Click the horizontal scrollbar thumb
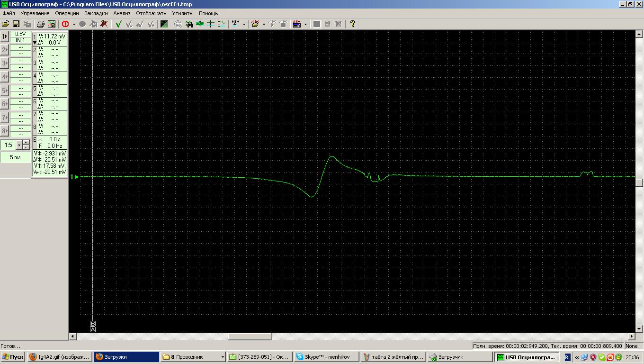Viewport: 644px width, 364px height. tap(250, 337)
